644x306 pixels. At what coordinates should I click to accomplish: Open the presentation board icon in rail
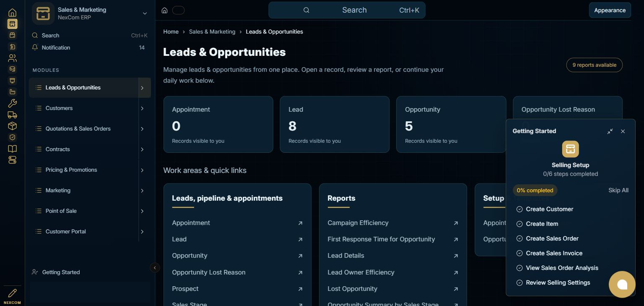click(13, 81)
